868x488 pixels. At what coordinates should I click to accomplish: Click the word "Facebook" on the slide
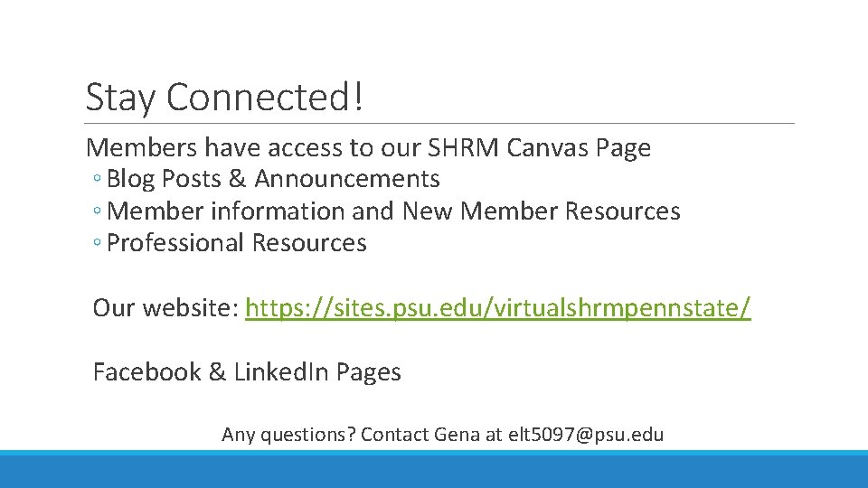coord(146,371)
